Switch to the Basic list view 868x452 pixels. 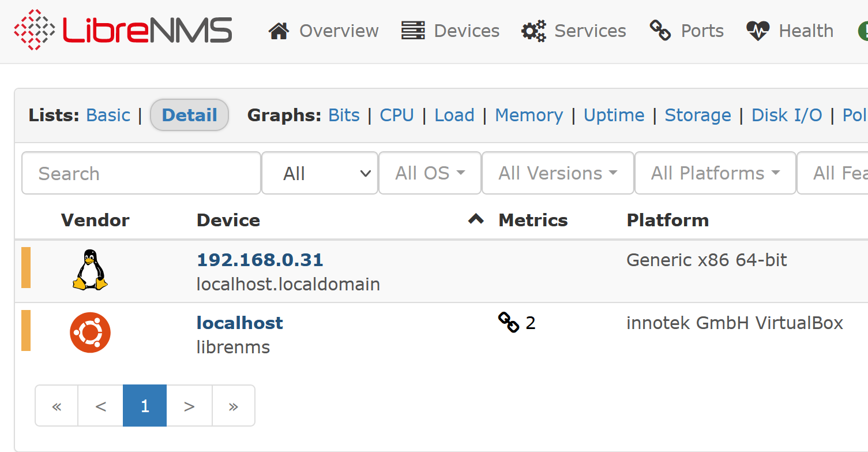[108, 115]
